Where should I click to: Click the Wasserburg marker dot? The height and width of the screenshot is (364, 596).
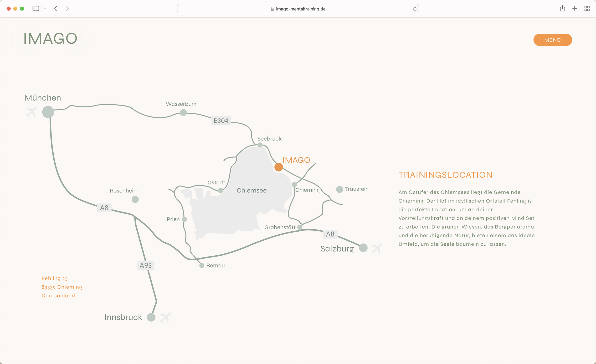pyautogui.click(x=183, y=112)
